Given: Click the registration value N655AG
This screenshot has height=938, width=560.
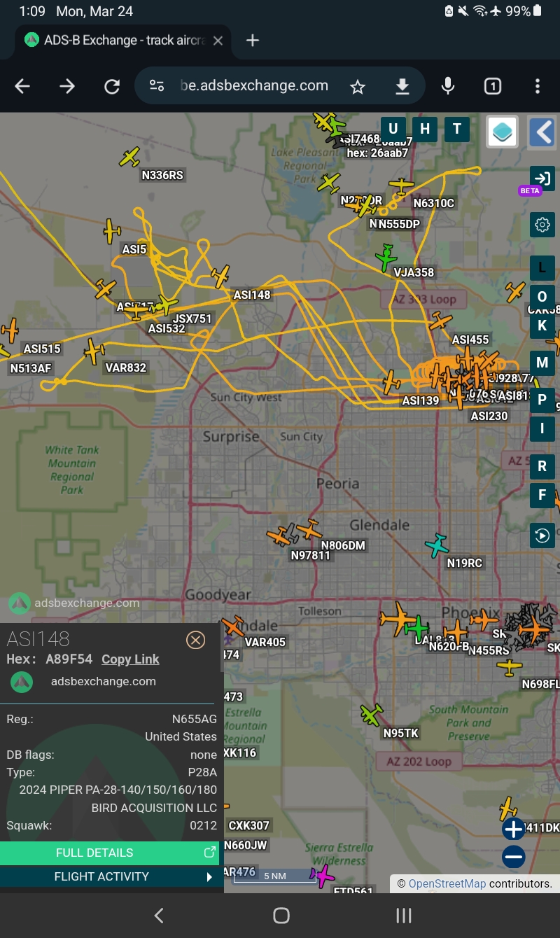Looking at the screenshot, I should tap(195, 719).
